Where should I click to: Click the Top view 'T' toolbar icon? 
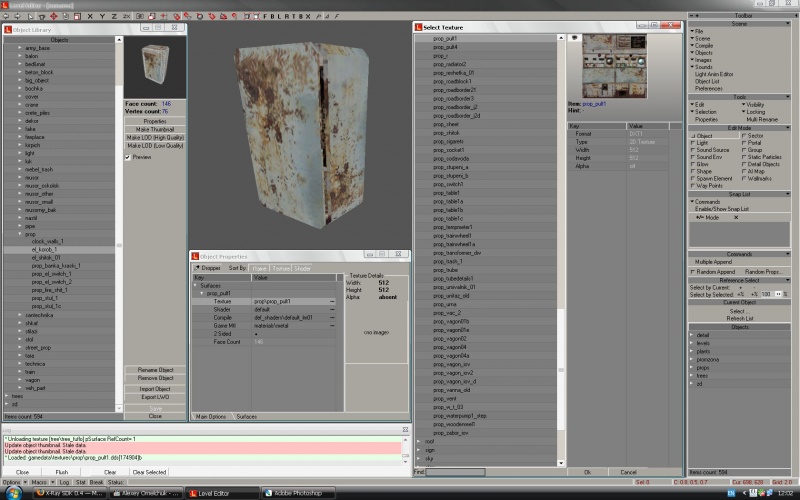click(295, 16)
